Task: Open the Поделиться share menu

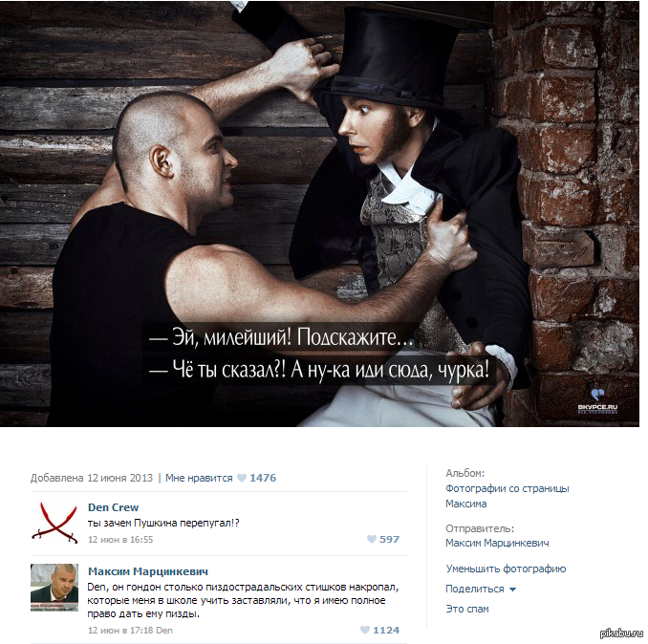Action: [474, 590]
